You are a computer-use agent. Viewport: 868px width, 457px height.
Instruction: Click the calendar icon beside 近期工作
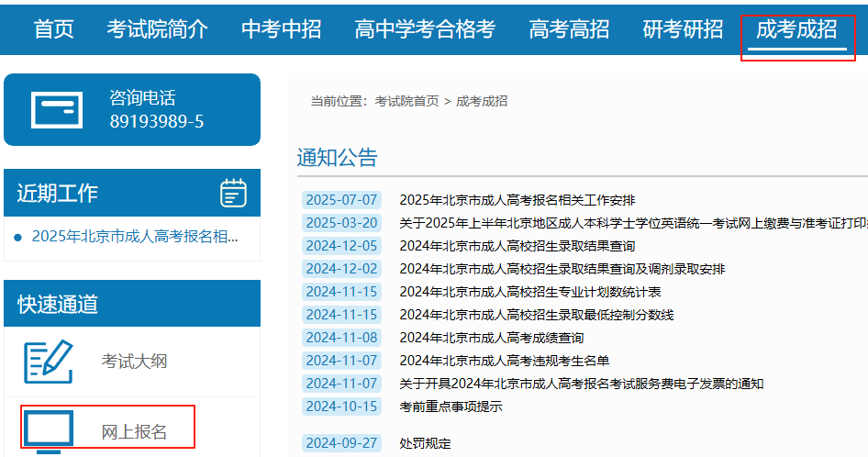[x=234, y=193]
